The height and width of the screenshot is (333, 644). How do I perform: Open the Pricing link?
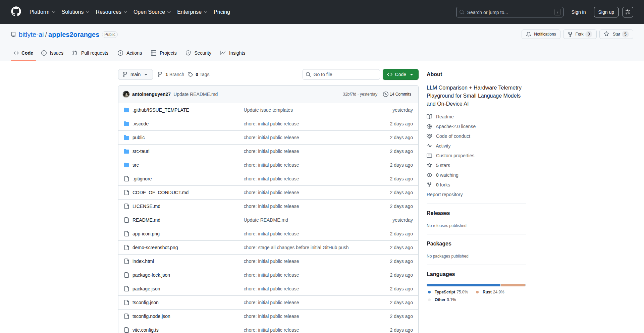click(x=222, y=12)
